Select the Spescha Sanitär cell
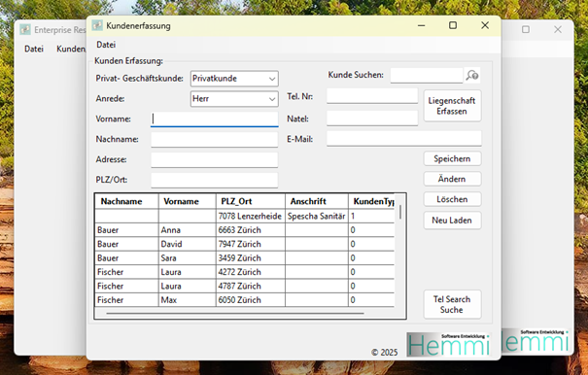This screenshot has width=588, height=375. click(317, 216)
